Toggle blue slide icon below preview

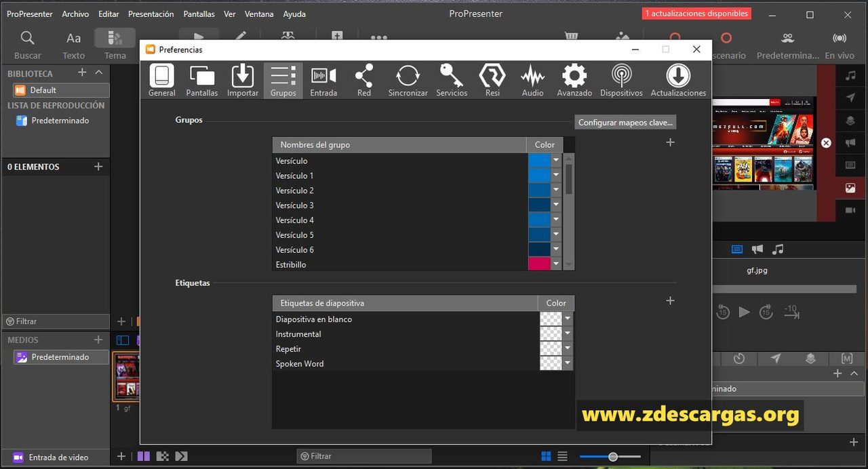[737, 249]
